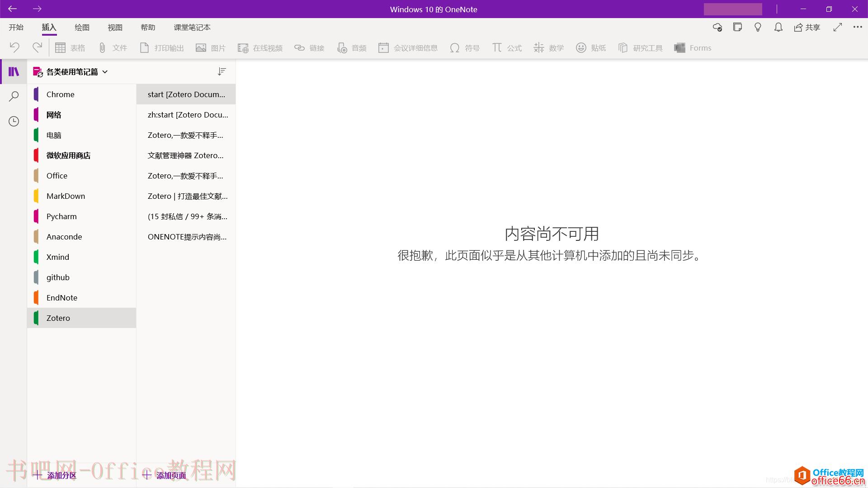This screenshot has width=868, height=488.
Task: Insert a table (表格)
Action: point(70,48)
